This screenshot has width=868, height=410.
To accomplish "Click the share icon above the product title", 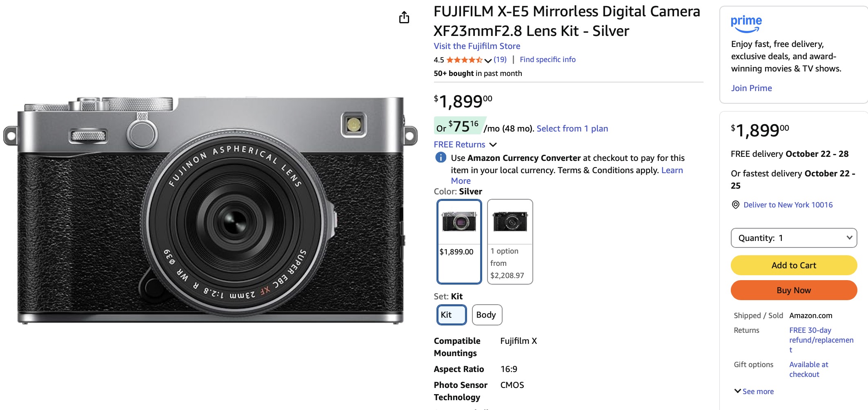I will coord(405,17).
